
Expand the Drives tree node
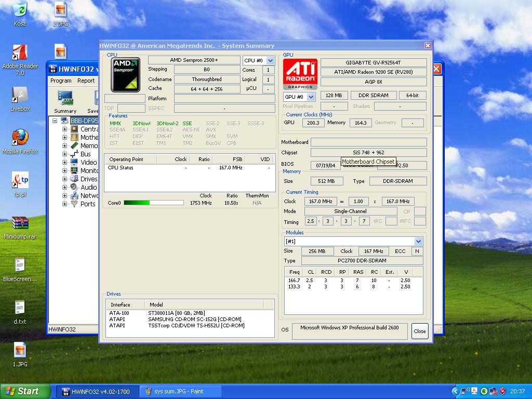click(x=64, y=179)
